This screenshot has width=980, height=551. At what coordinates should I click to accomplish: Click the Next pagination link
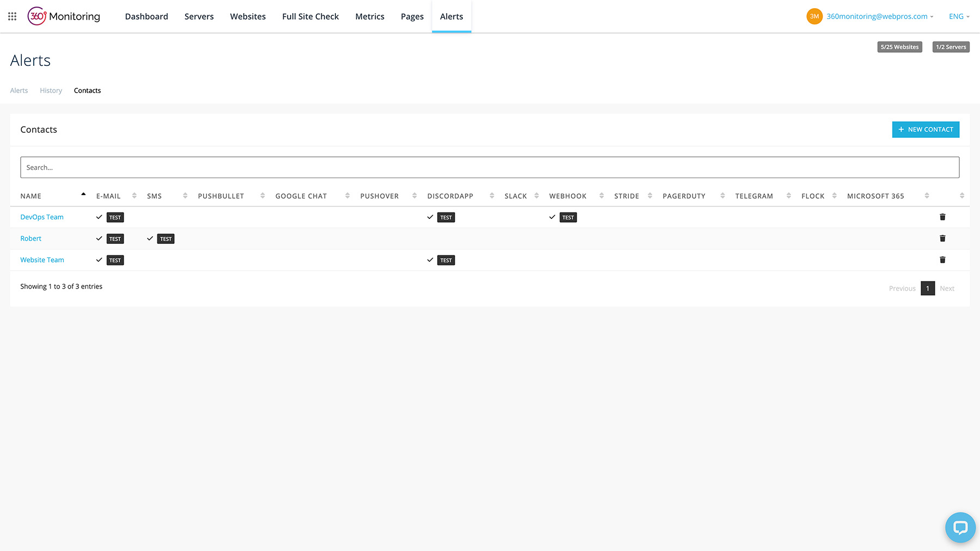947,289
